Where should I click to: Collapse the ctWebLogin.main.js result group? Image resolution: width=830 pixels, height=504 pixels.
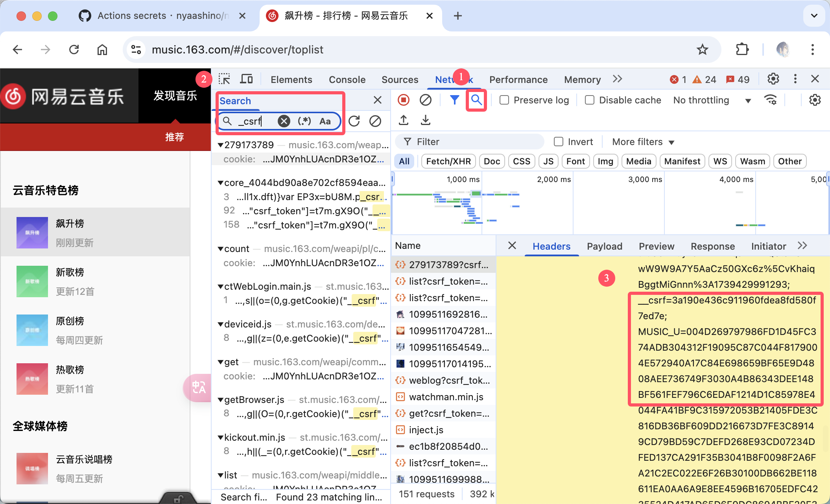point(221,287)
